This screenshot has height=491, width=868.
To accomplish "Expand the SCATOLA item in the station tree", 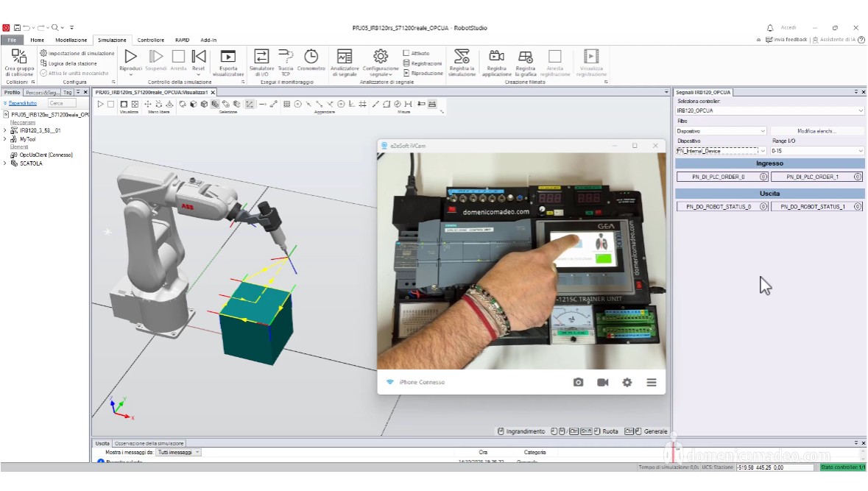I will pyautogui.click(x=5, y=165).
